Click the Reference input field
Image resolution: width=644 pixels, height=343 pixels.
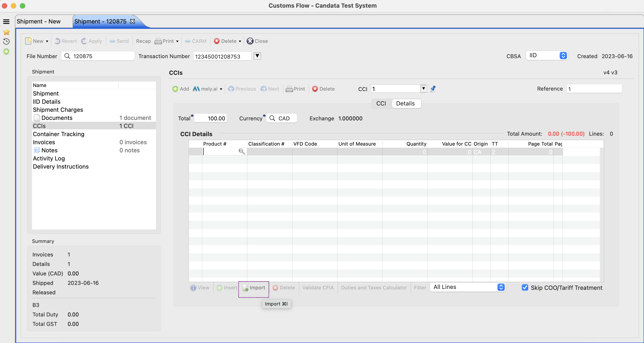click(594, 89)
